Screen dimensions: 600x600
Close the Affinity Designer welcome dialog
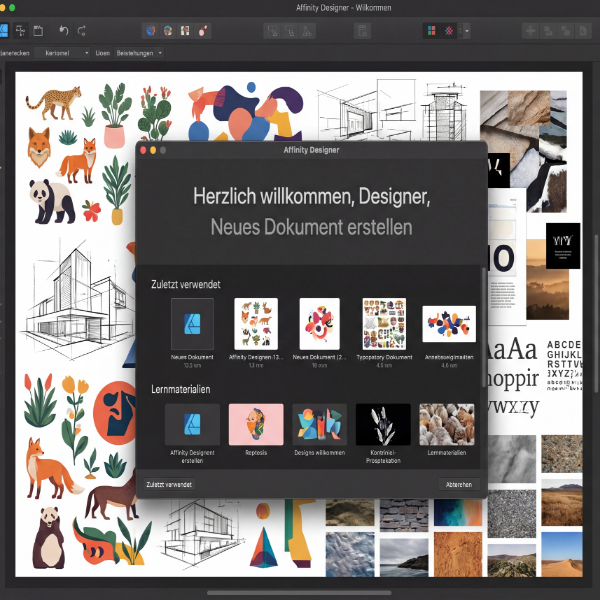coord(143,150)
